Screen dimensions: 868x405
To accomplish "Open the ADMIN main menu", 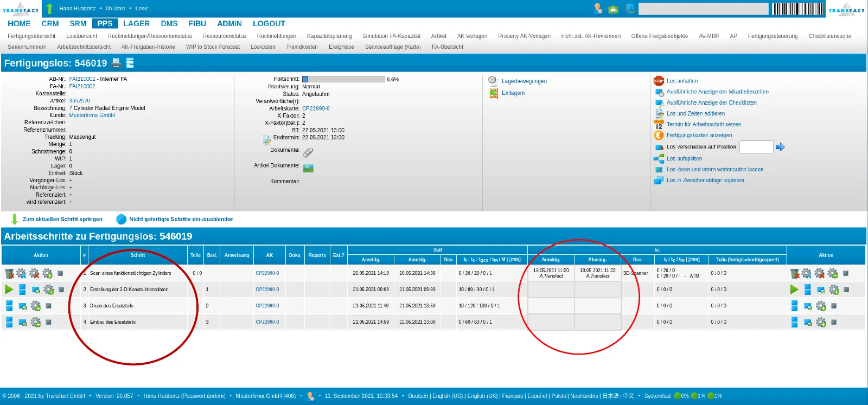I will coord(229,23).
